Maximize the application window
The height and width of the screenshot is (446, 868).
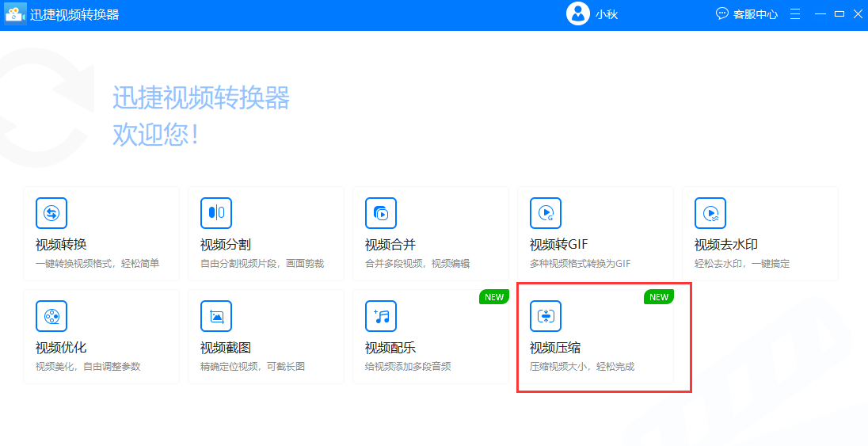[839, 13]
